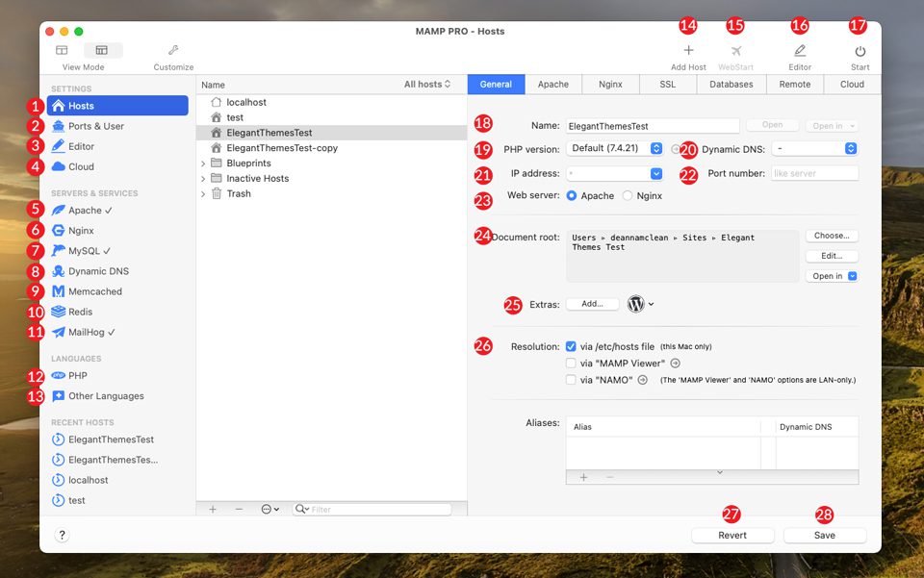This screenshot has width=924, height=578.
Task: Select Redis in the sidebar
Action: (81, 312)
